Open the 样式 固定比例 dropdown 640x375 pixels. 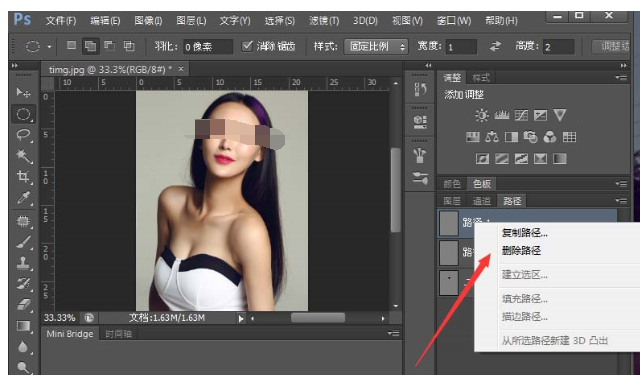click(x=376, y=47)
